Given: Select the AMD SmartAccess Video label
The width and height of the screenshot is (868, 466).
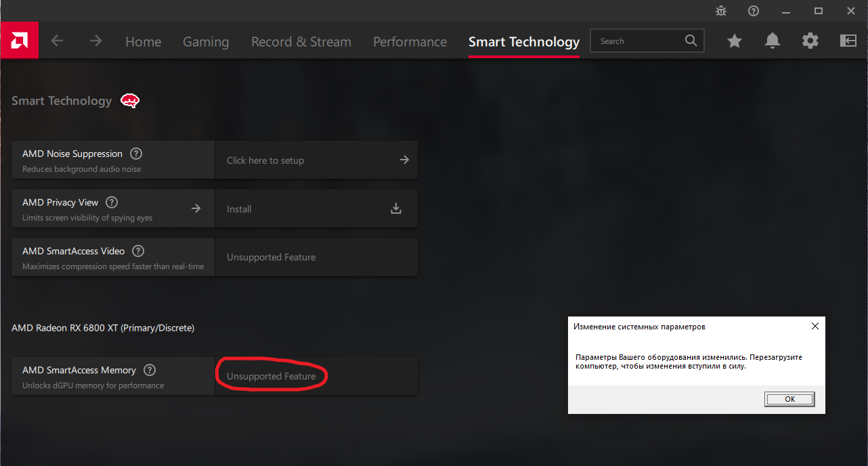Looking at the screenshot, I should tap(73, 251).
